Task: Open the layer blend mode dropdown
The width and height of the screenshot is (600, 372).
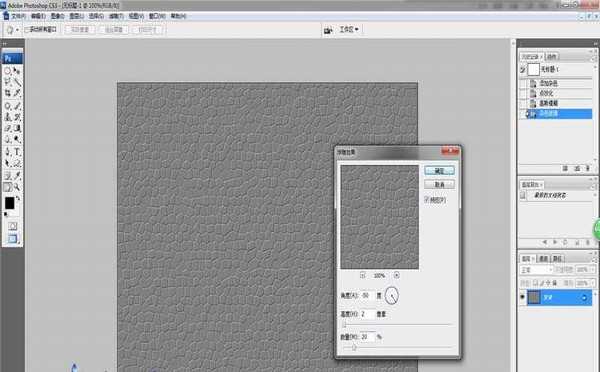Action: click(x=536, y=270)
